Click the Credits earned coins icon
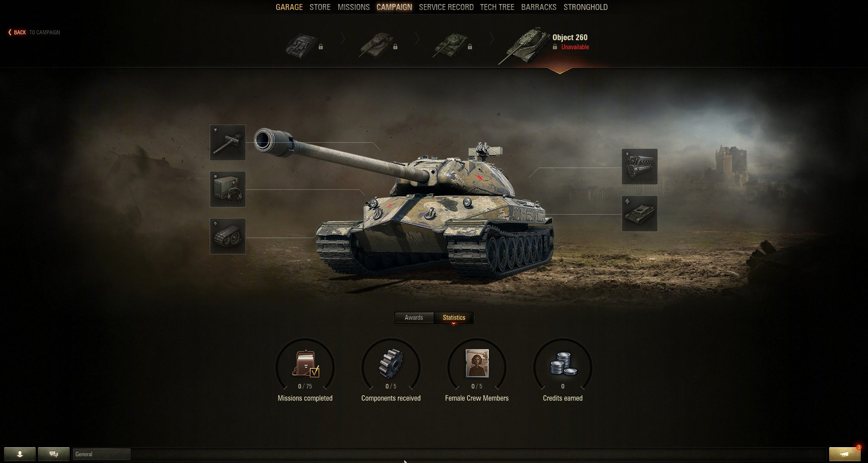868x463 pixels. pyautogui.click(x=563, y=364)
